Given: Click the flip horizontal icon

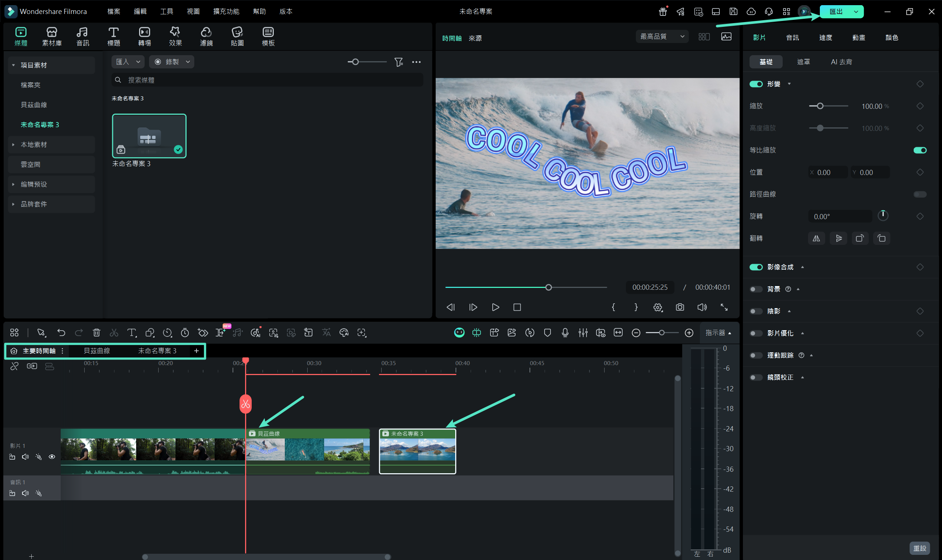Looking at the screenshot, I should coord(816,239).
